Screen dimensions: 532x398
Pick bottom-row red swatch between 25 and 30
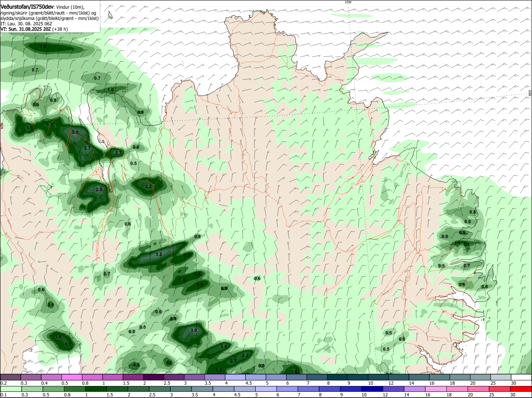[x=500, y=389]
